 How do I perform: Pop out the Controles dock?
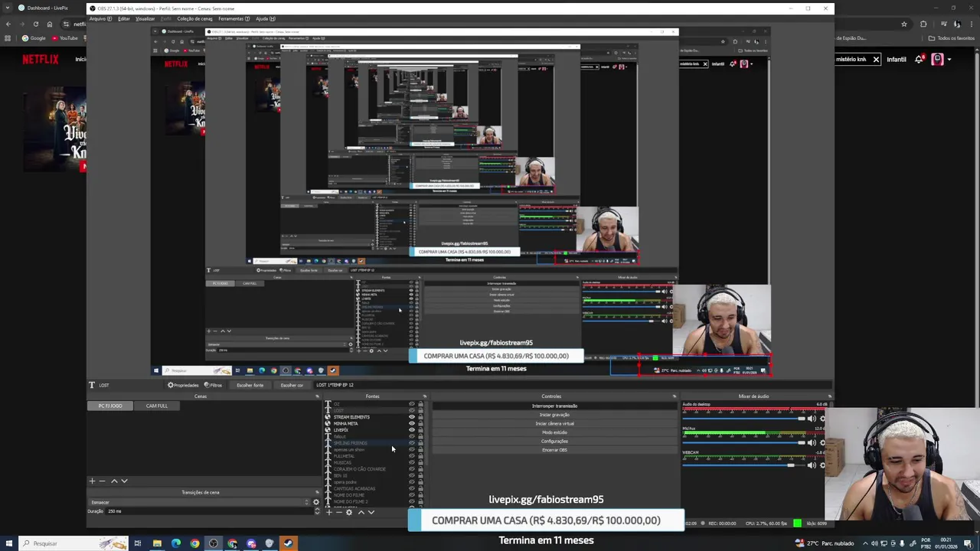click(675, 396)
